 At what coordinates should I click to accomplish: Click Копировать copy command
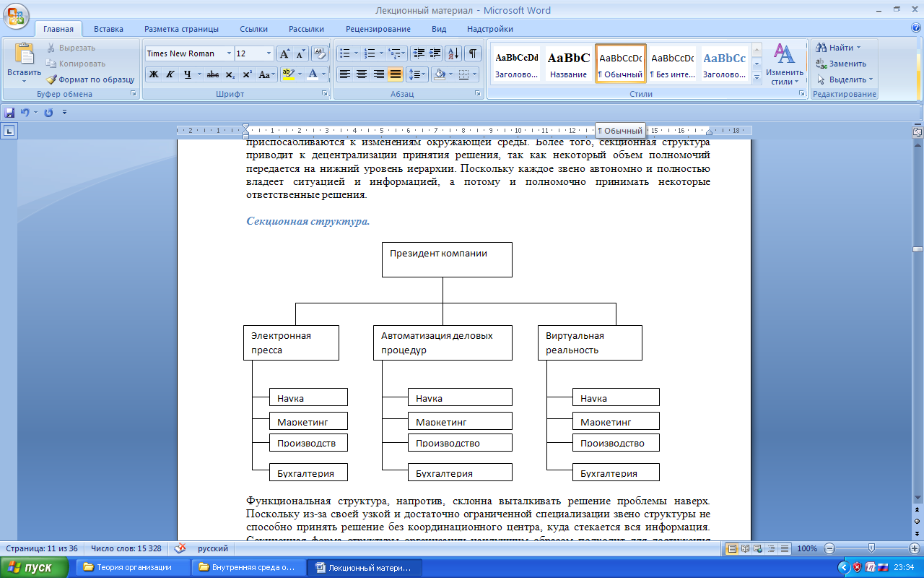[x=76, y=64]
